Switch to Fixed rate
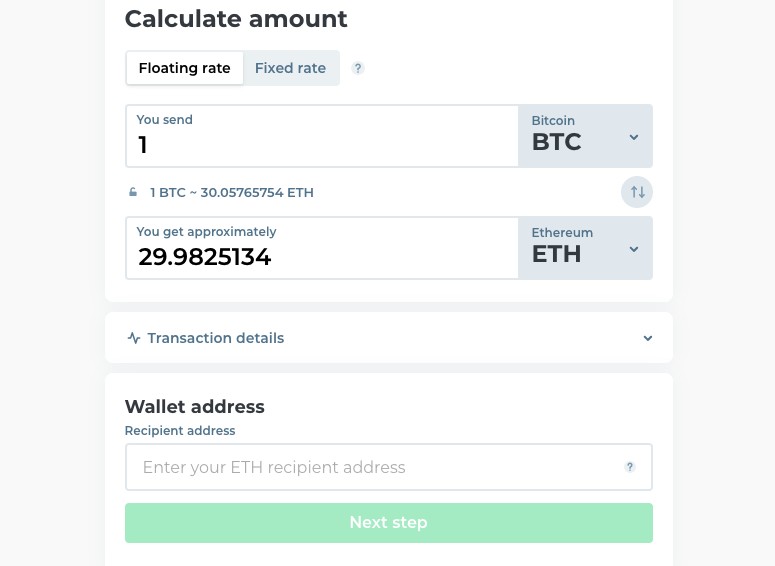 tap(291, 68)
